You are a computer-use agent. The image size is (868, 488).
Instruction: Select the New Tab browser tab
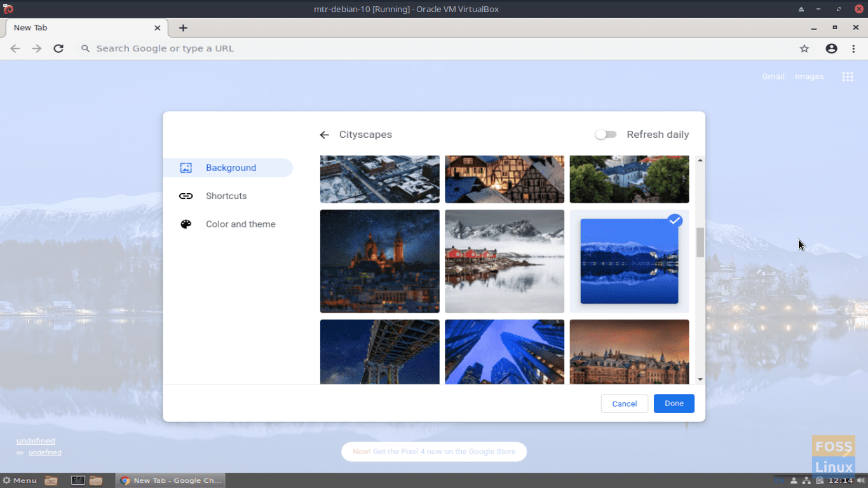coord(87,28)
